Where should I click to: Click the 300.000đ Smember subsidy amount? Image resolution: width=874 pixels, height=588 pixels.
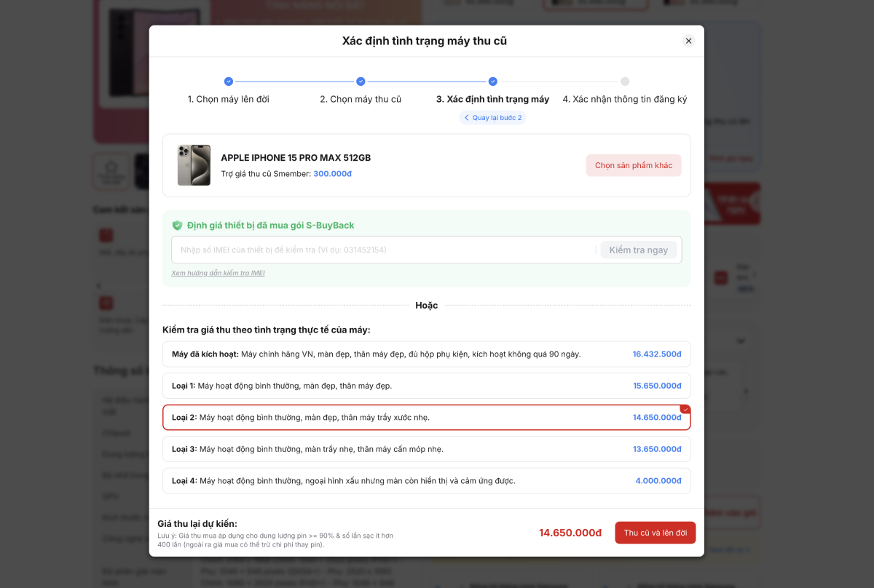click(x=333, y=174)
